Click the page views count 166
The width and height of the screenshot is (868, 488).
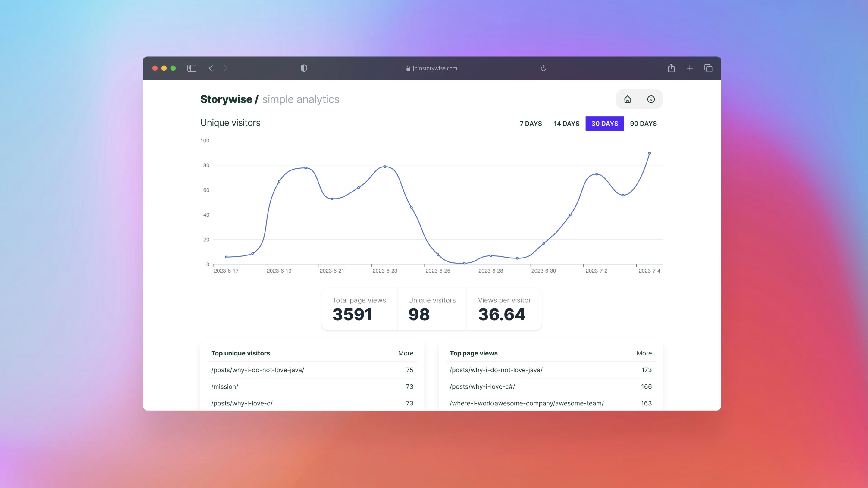(x=646, y=386)
